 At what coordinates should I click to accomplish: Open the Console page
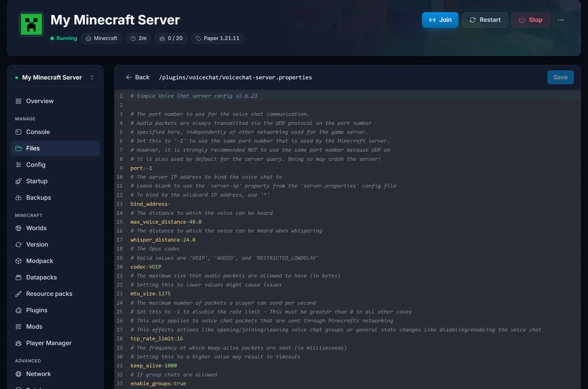tap(55, 132)
